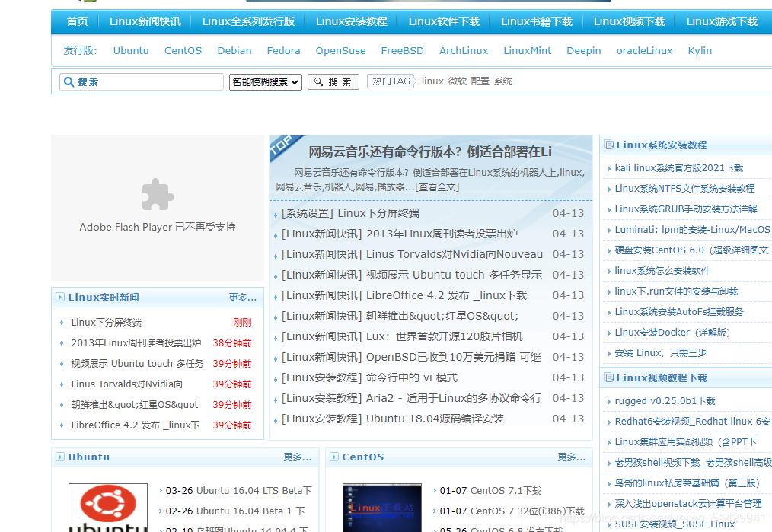The image size is (772, 532).
Task: Go to the ArchLinux distribution link
Action: click(464, 51)
